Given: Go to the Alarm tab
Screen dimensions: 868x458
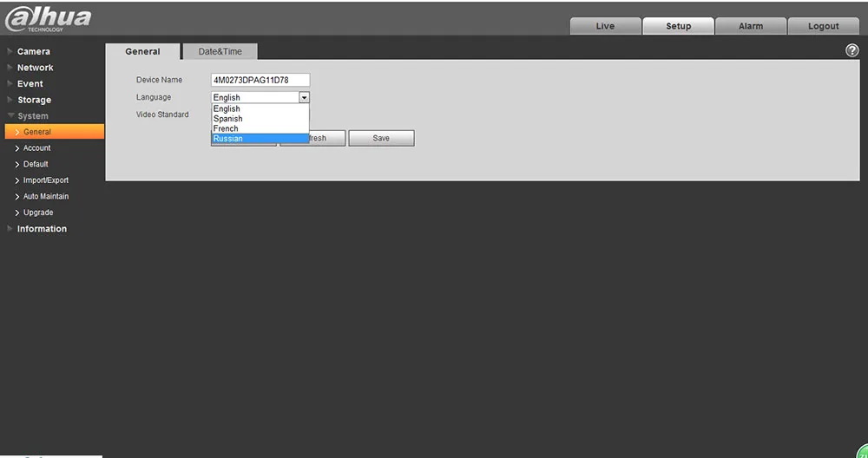Looking at the screenshot, I should (x=751, y=26).
